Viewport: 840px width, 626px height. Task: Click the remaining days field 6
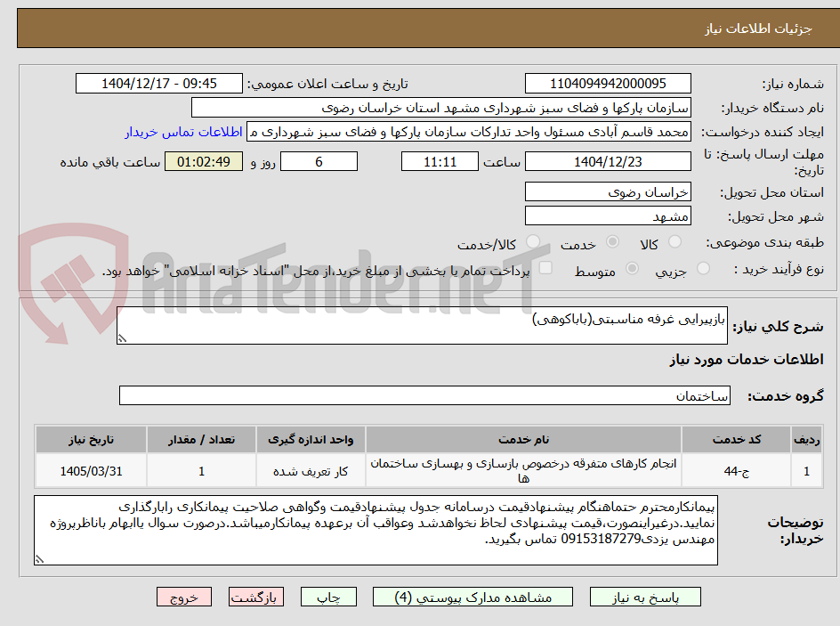pyautogui.click(x=319, y=161)
